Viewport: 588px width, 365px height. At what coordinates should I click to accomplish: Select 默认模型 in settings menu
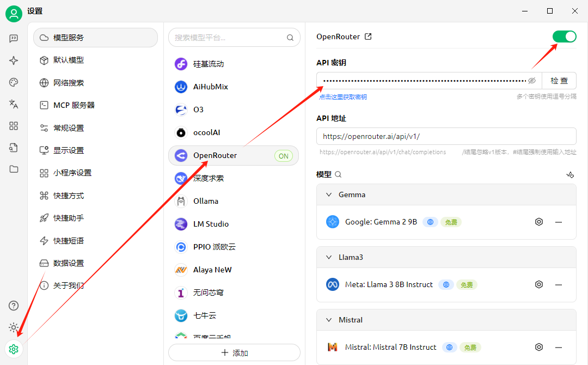coord(68,60)
